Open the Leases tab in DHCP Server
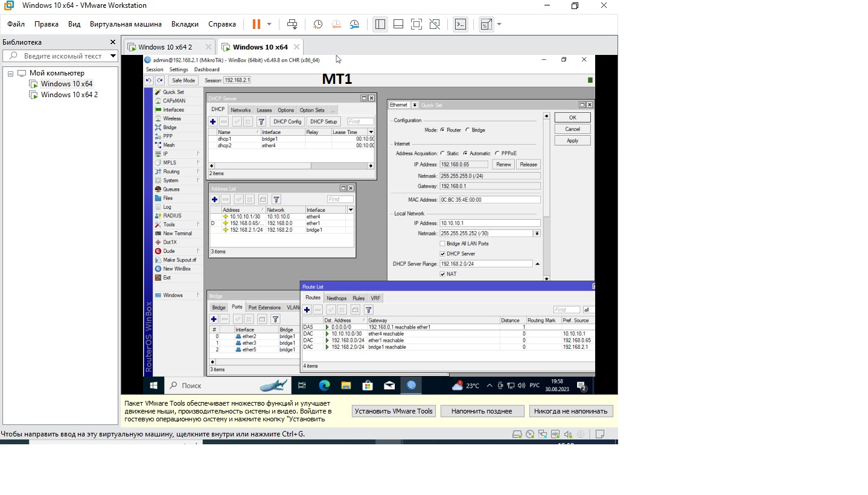This screenshot has height=495, width=868. pyautogui.click(x=264, y=110)
